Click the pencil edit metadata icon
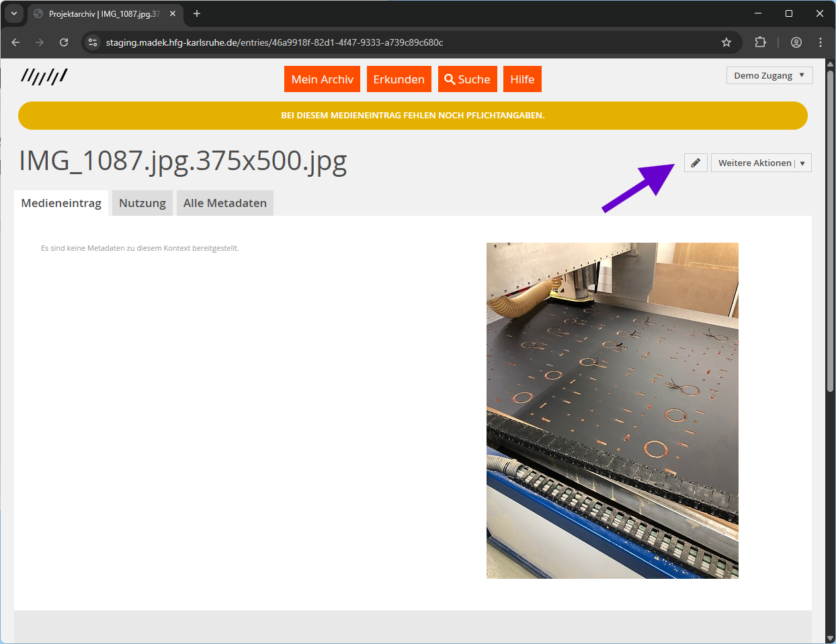This screenshot has height=644, width=836. (696, 163)
